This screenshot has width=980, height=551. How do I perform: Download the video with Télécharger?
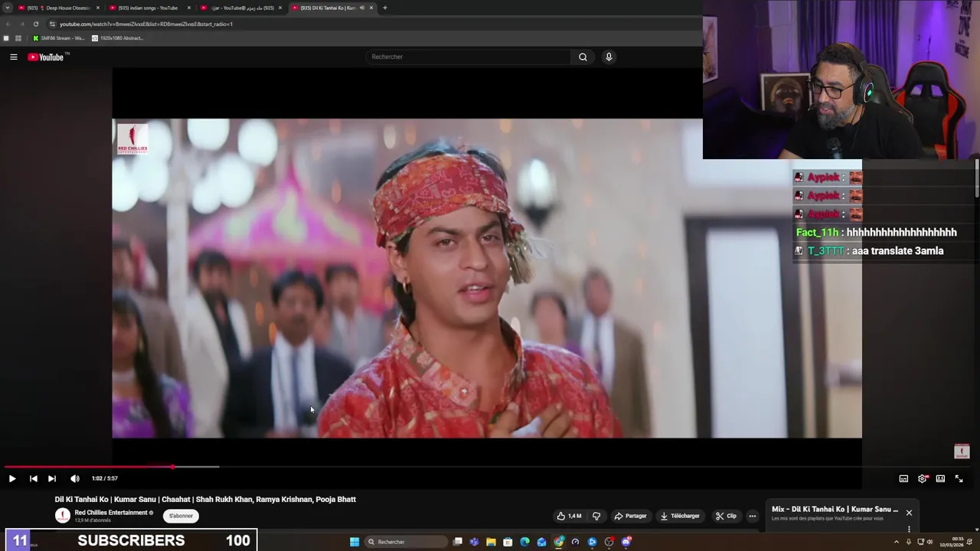[x=680, y=516]
